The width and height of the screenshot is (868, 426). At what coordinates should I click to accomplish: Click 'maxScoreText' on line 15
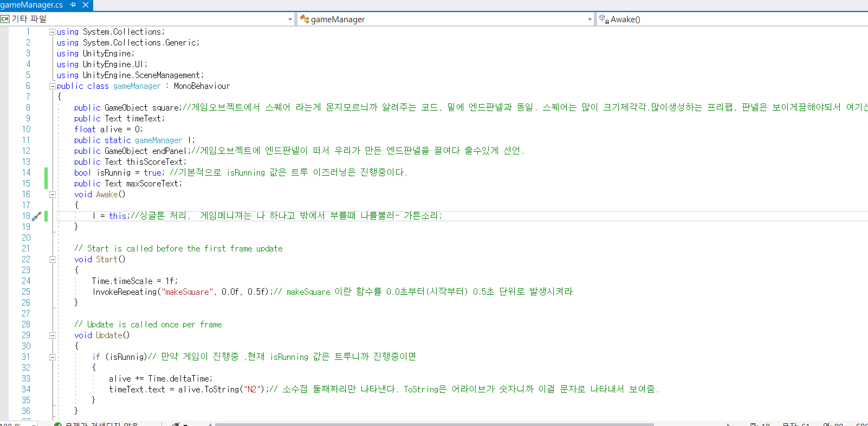pyautogui.click(x=152, y=184)
